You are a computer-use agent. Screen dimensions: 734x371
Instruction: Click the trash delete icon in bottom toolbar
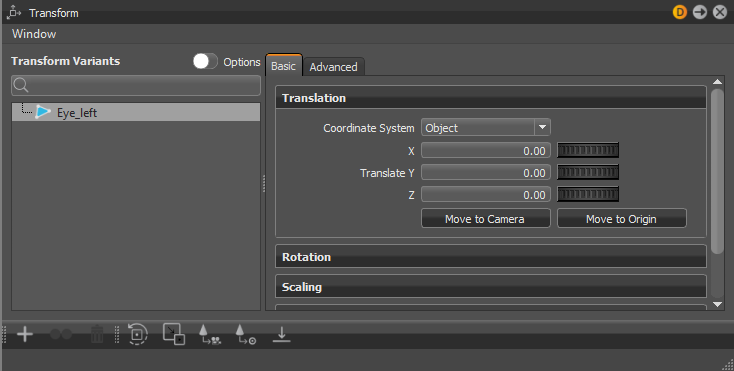[x=97, y=334]
